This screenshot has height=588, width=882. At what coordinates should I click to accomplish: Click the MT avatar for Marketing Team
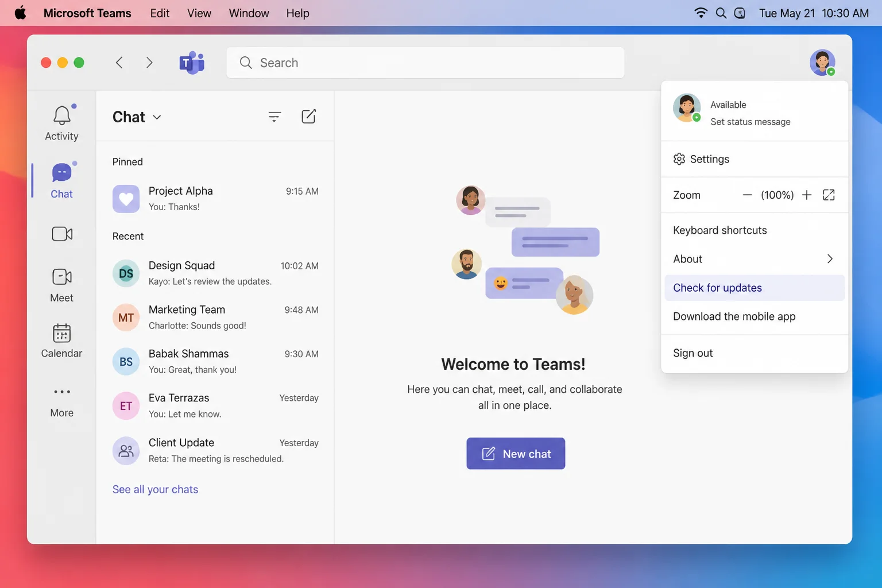pos(126,318)
